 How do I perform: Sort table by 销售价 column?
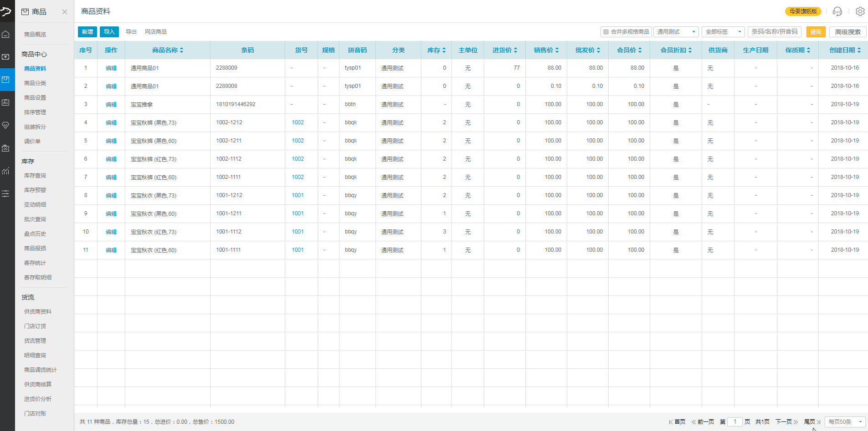557,50
